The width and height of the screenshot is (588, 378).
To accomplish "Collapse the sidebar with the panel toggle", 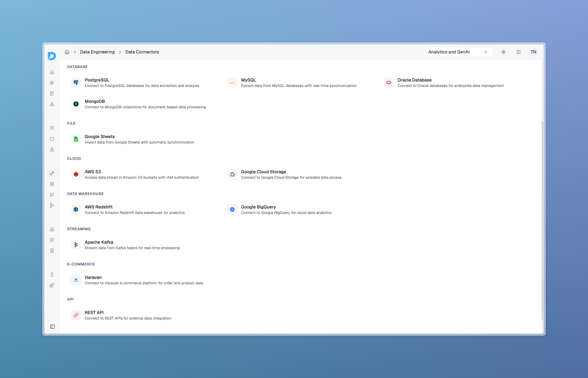I will [52, 327].
